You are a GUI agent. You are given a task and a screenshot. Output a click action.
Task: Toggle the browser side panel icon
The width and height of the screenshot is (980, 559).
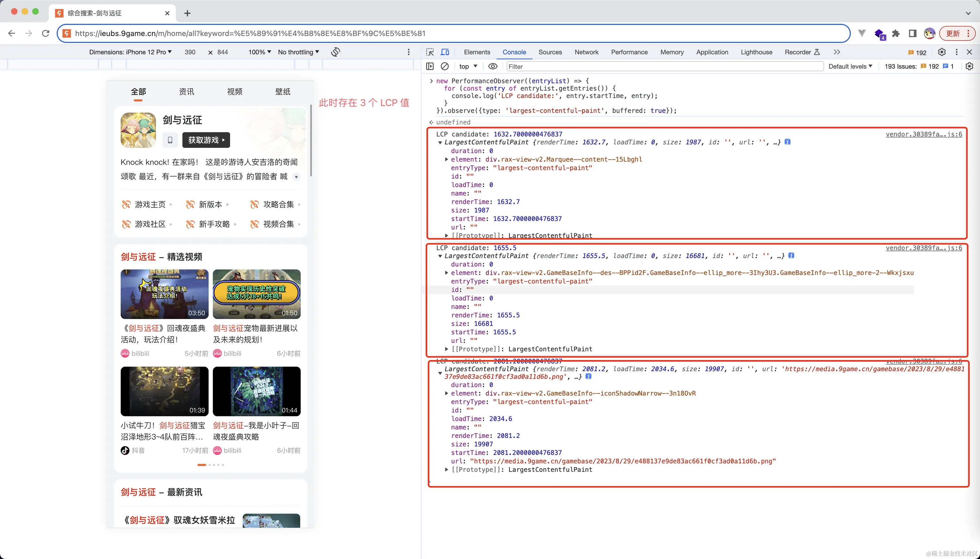tap(913, 33)
